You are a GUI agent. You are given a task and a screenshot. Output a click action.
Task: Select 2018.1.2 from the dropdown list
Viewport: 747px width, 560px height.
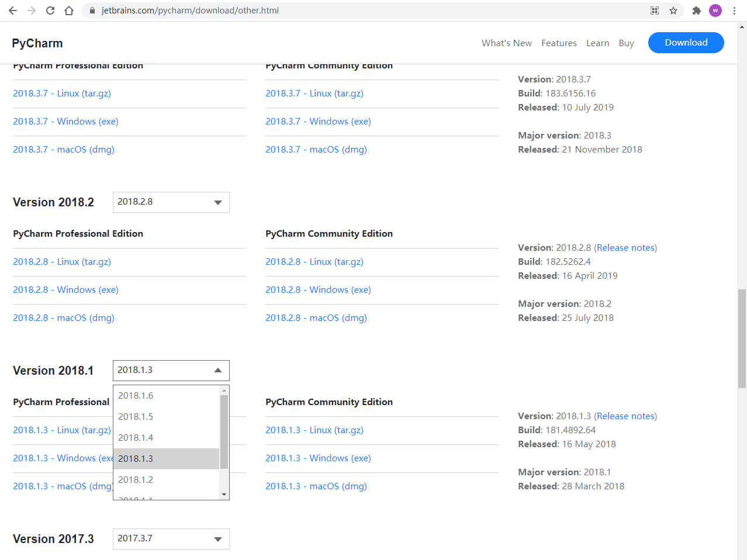(x=166, y=480)
